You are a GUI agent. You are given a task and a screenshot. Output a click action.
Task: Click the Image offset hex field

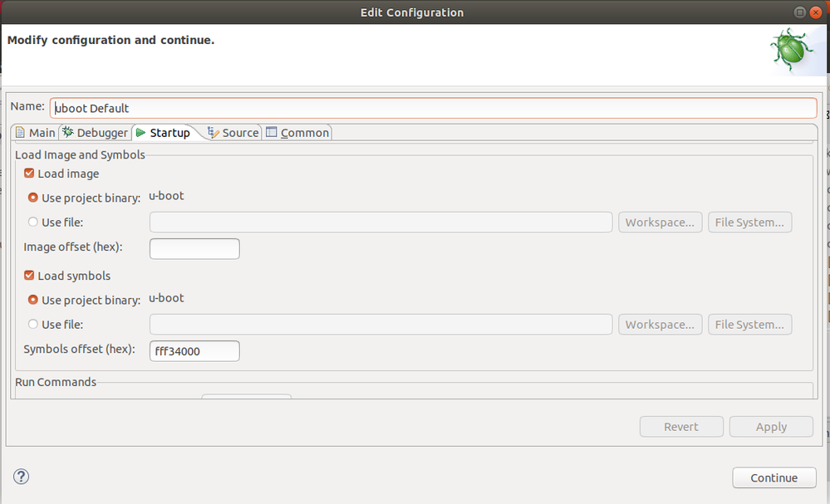[x=194, y=249]
